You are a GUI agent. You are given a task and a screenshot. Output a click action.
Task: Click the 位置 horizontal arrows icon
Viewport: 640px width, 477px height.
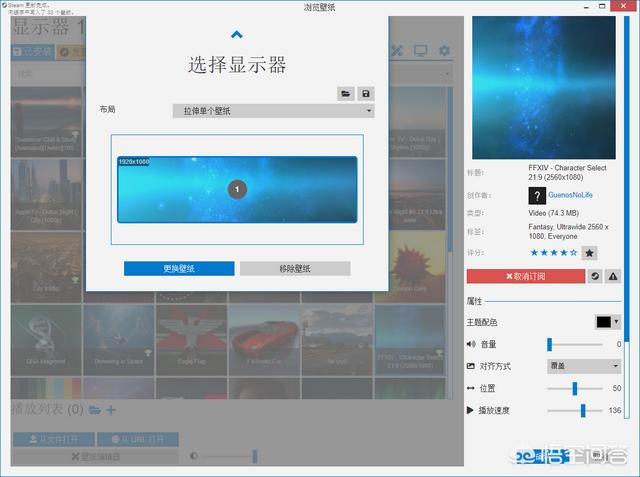coord(471,388)
